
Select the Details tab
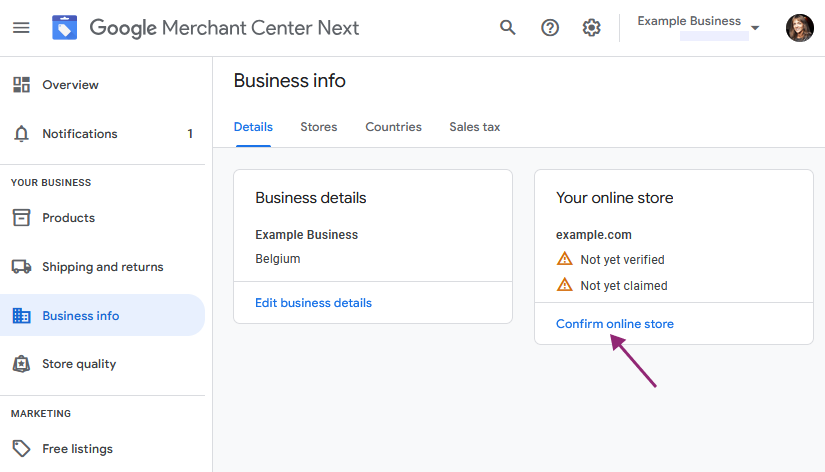click(253, 127)
